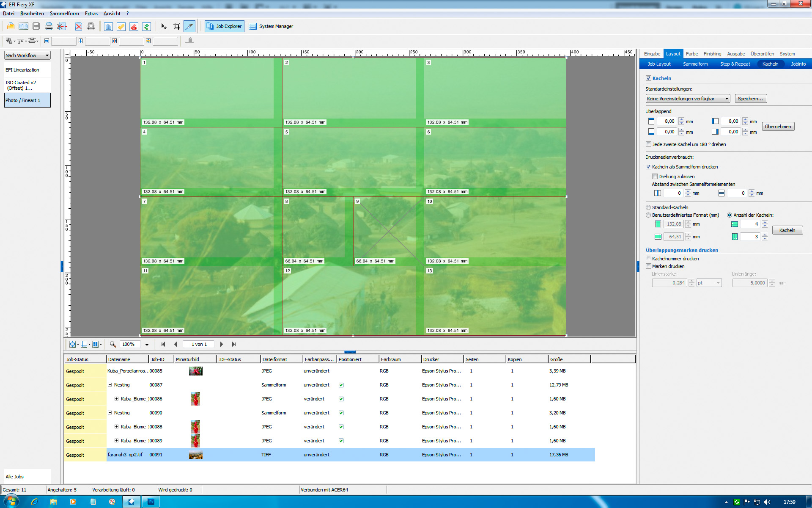
Task: Open the Nach Workflow dropdown
Action: (x=27, y=55)
